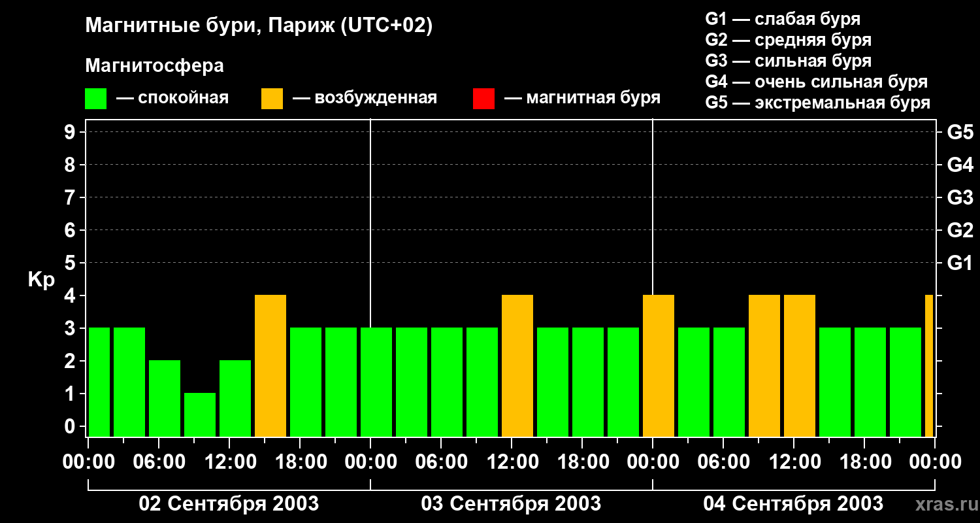Viewport: 980px width, 523px height.
Task: Click the green bar crossing midnight into 03 Сентября
Action: click(x=376, y=382)
